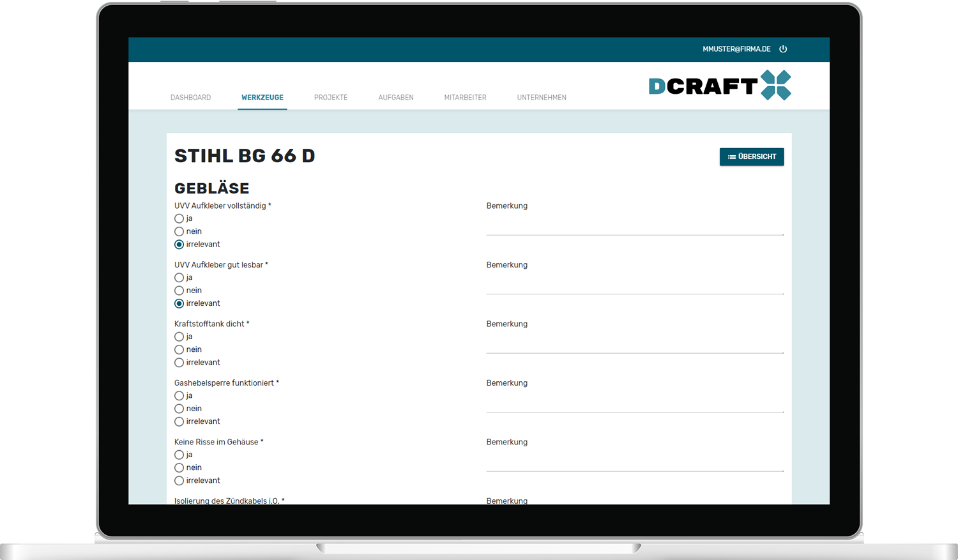958x560 pixels.
Task: Click the DCRAFT logo
Action: 720,86
